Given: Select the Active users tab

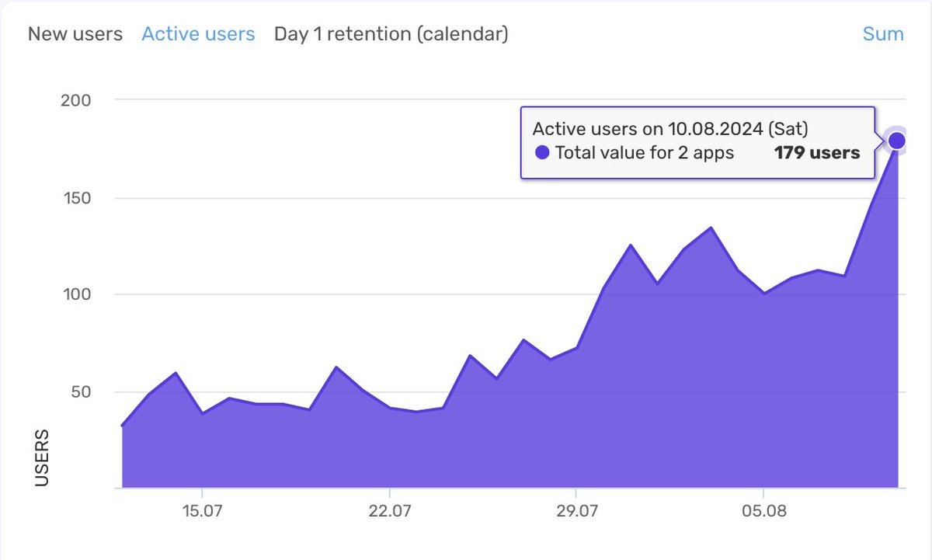Looking at the screenshot, I should (x=198, y=34).
